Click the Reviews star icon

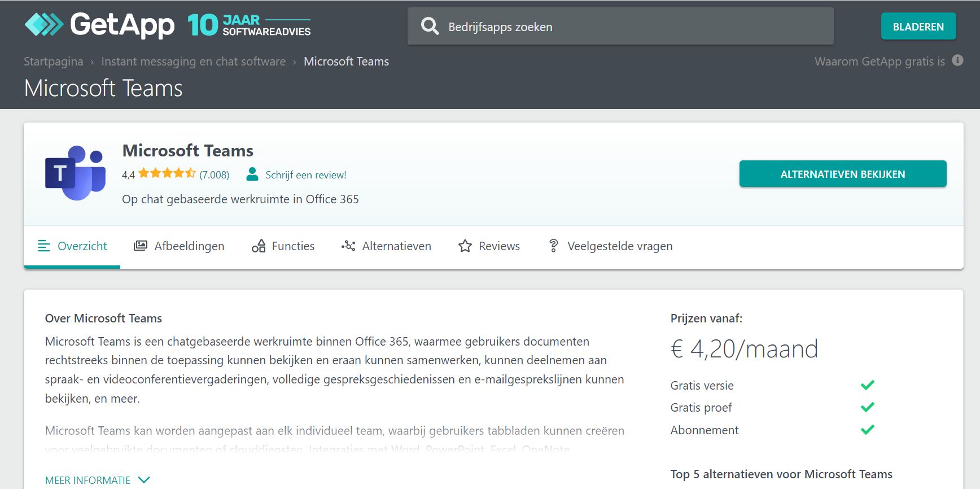(465, 246)
